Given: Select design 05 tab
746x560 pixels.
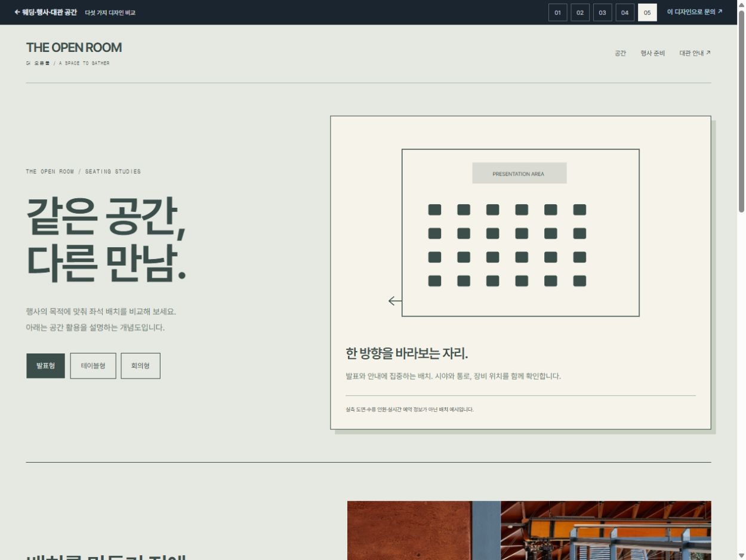Looking at the screenshot, I should tap(648, 13).
